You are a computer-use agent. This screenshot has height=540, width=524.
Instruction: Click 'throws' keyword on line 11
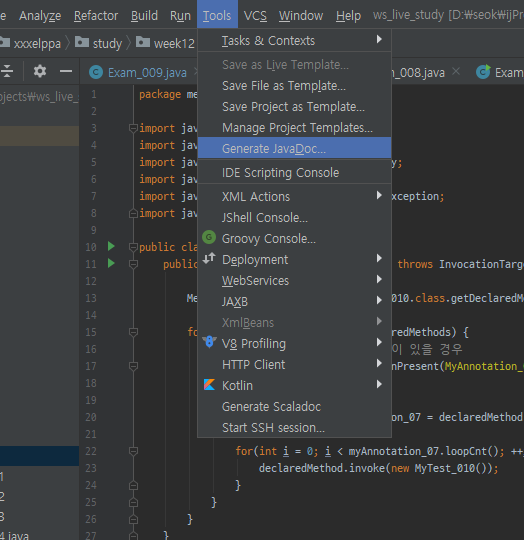click(415, 264)
